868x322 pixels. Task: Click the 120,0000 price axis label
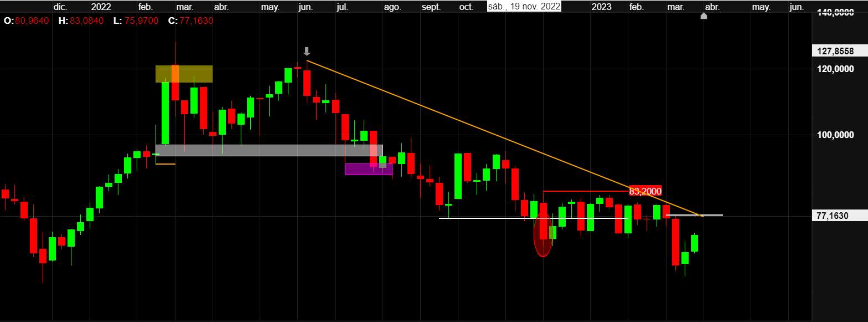[x=835, y=69]
